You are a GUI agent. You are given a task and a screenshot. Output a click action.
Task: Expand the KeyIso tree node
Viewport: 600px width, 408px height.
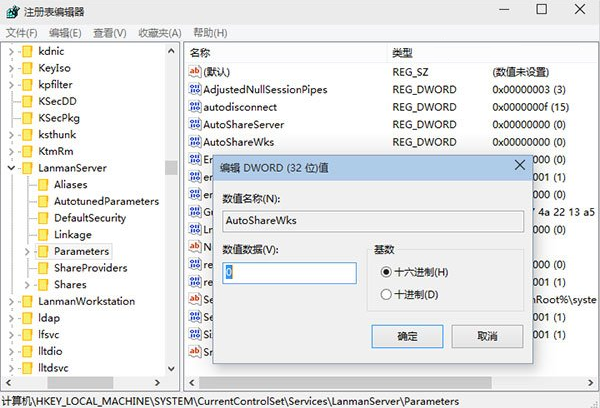[x=11, y=68]
